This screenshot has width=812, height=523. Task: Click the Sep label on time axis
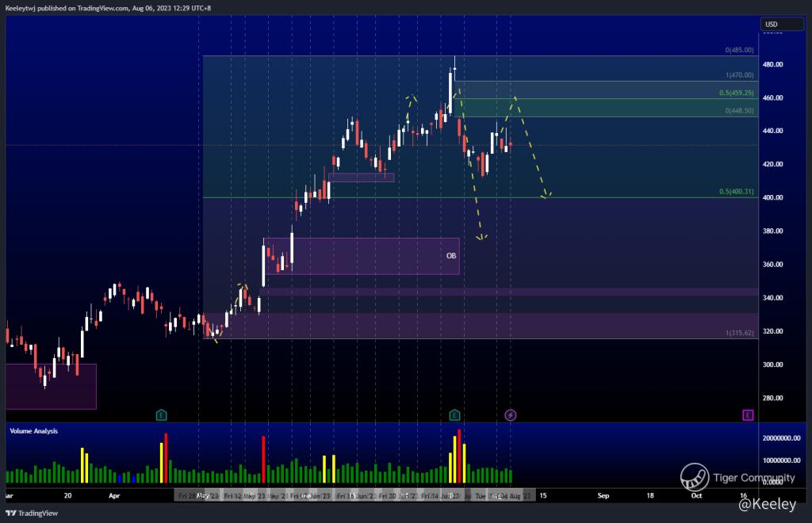click(x=603, y=495)
